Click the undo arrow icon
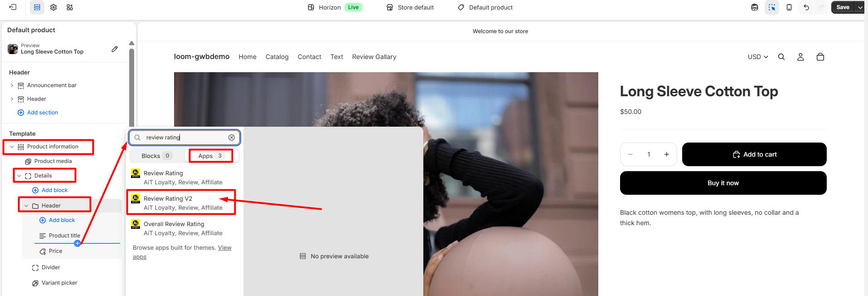This screenshot has height=296, width=868. [x=806, y=7]
